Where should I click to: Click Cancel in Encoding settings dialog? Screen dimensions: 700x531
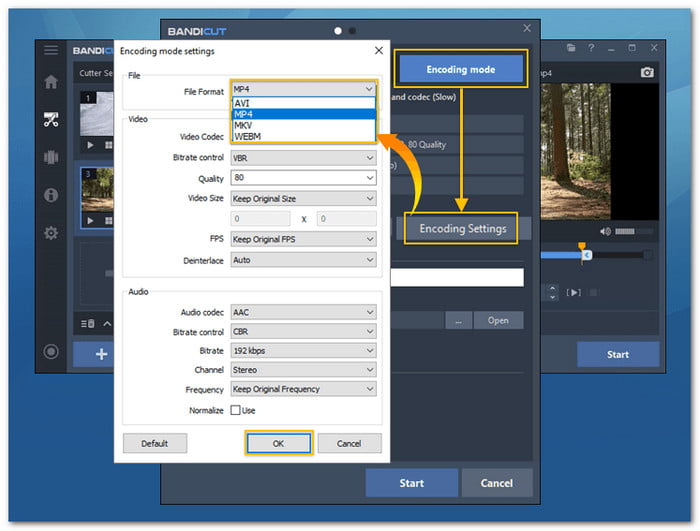pos(349,443)
